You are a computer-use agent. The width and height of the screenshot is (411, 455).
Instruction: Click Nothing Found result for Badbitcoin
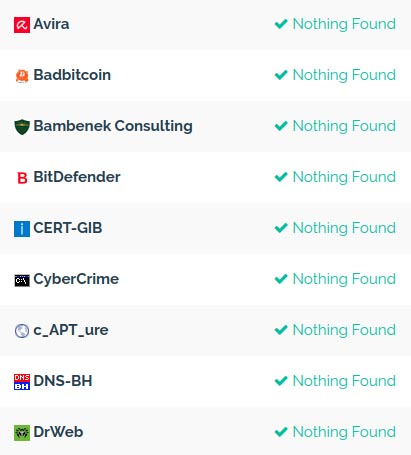coord(344,75)
